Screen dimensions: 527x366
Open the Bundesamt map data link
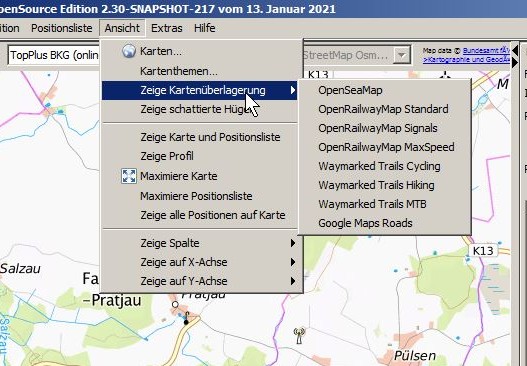(486, 51)
